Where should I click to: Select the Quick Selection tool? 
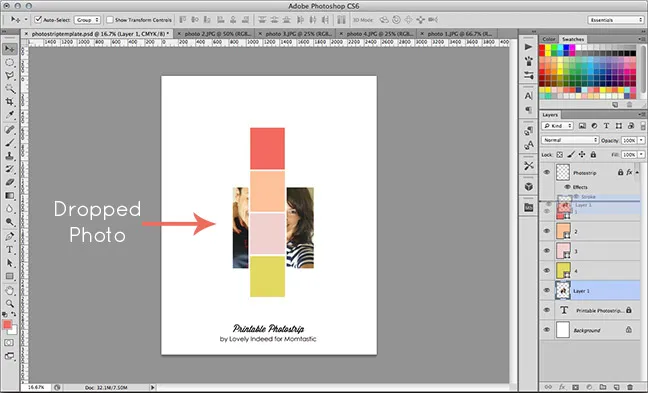coord(10,89)
